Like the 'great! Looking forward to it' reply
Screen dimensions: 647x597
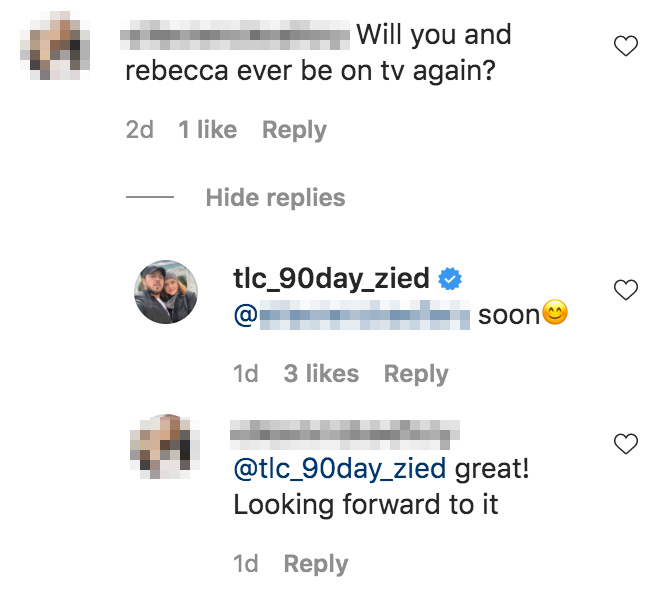pos(625,444)
